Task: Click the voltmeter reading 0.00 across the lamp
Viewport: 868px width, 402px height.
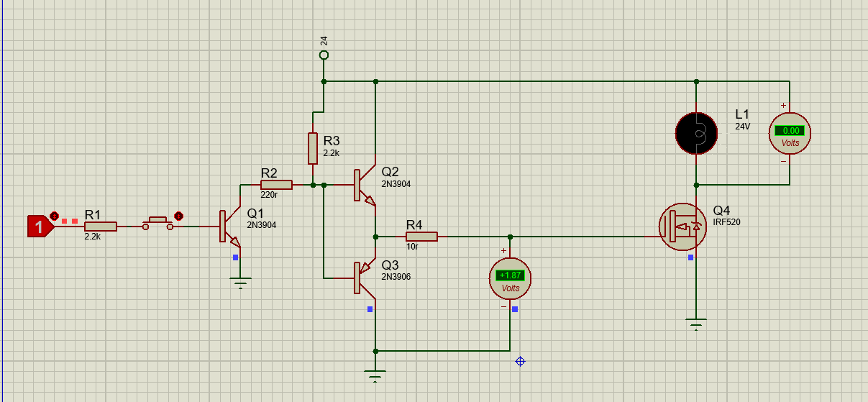Action: [790, 133]
